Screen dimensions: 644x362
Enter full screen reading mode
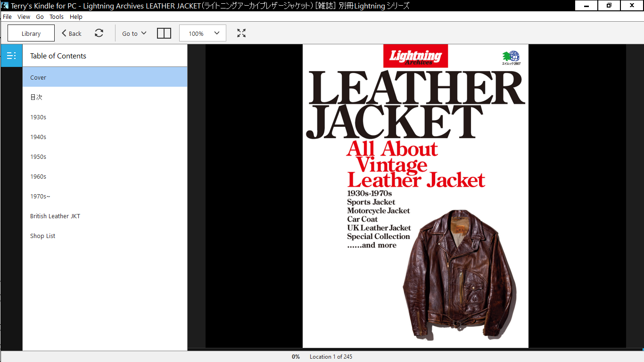pyautogui.click(x=241, y=33)
